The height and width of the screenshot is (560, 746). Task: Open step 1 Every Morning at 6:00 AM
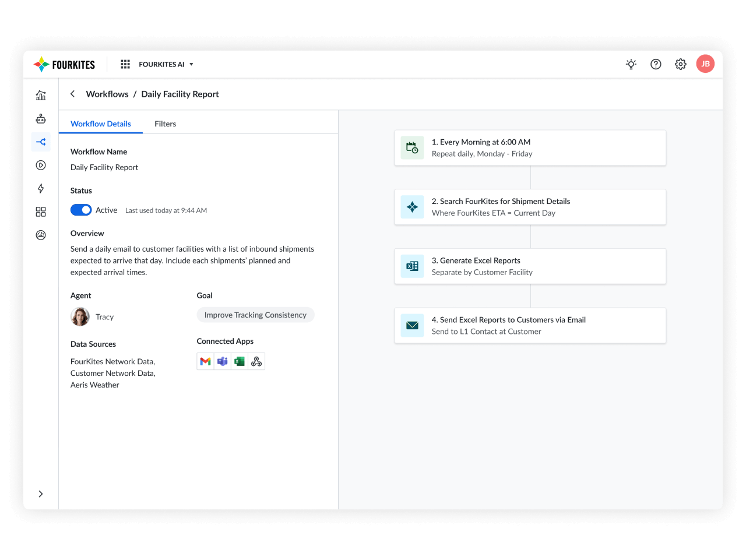[x=530, y=148]
